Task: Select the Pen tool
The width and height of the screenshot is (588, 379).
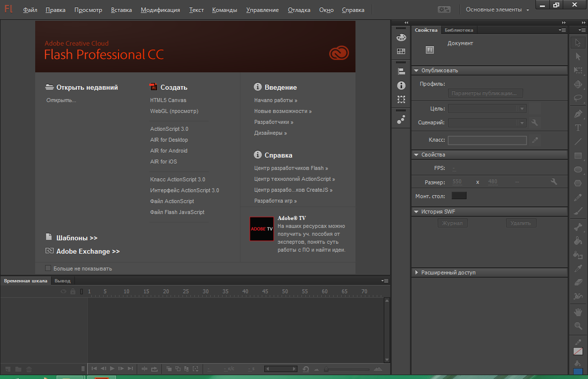Action: (578, 113)
